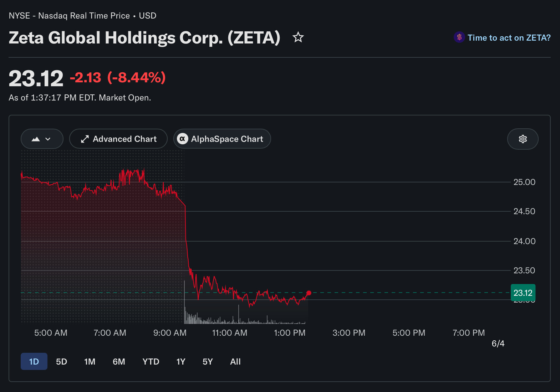Viewport: 560px width, 392px height.
Task: Switch to the 5D range
Action: pos(61,361)
